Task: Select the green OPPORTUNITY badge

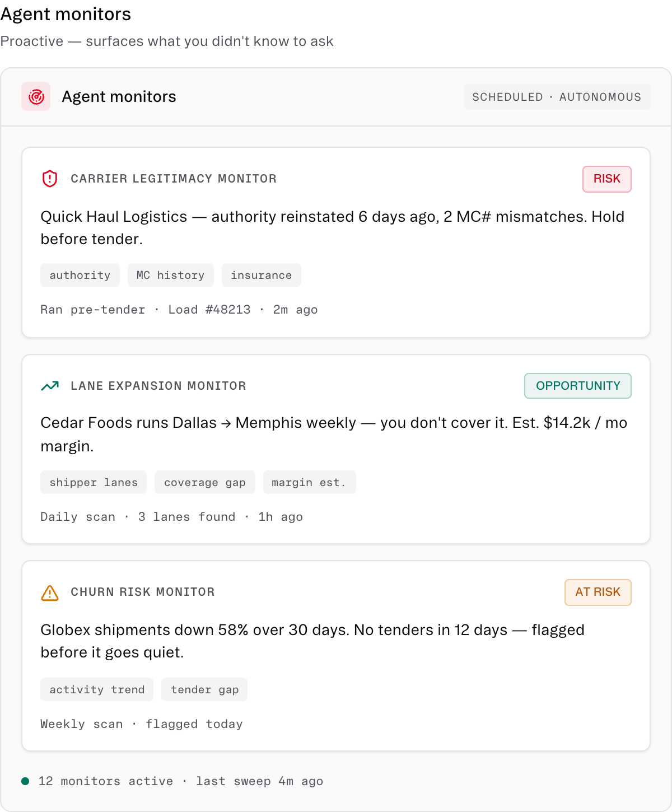Action: (578, 386)
